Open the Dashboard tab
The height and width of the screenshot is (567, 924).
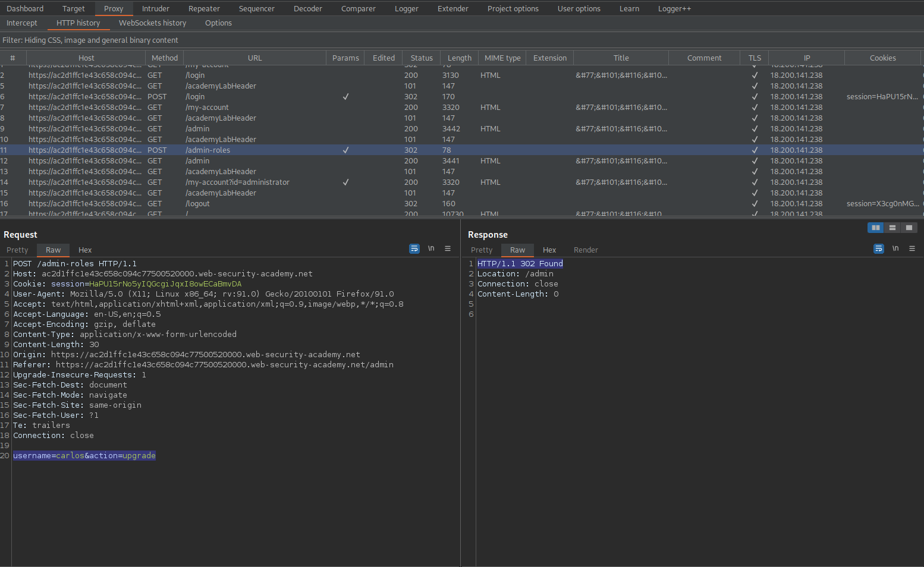click(x=25, y=8)
